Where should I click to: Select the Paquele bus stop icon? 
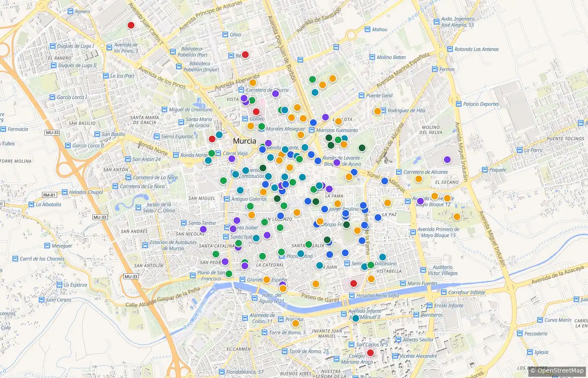485,170
